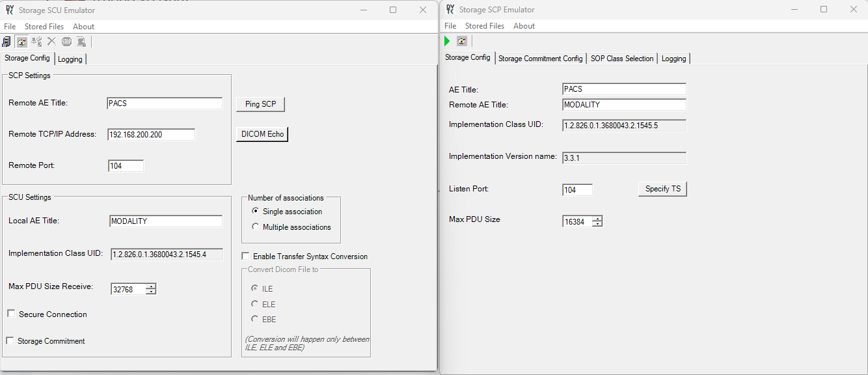This screenshot has height=375, width=868.
Task: Tick the Storage Commitment checkbox
Action: pyautogui.click(x=10, y=340)
